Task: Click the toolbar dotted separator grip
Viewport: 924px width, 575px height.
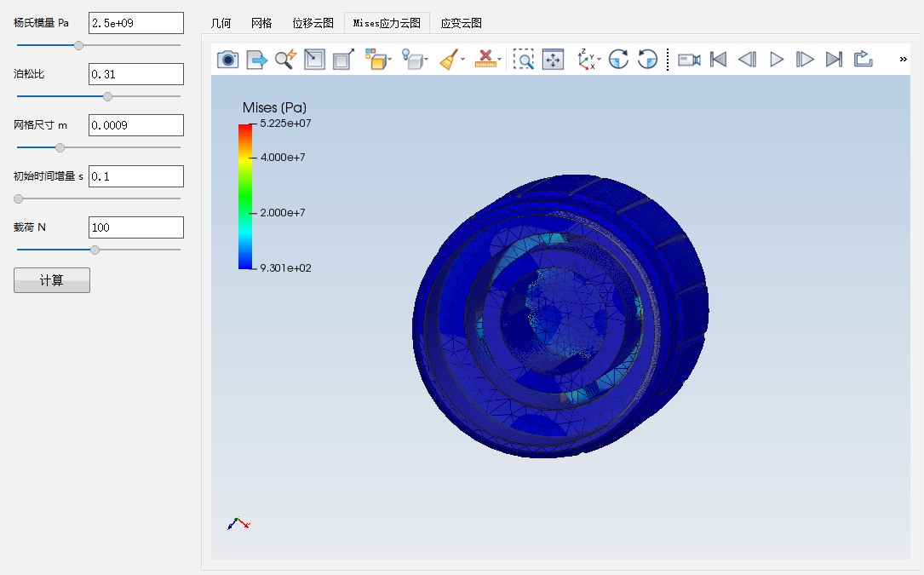Action: 668,60
